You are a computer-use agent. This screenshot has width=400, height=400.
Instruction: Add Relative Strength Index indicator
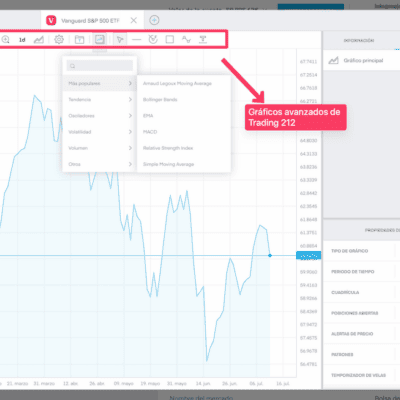click(x=184, y=148)
